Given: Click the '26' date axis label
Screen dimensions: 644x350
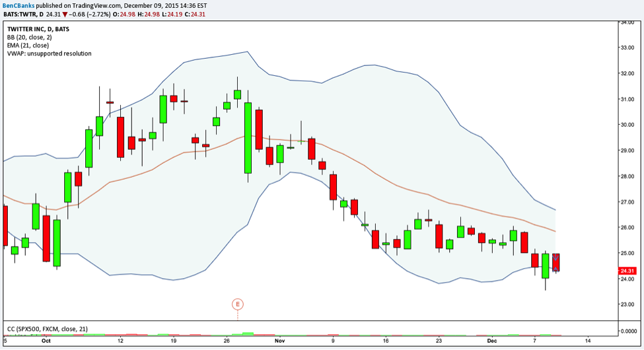Looking at the screenshot, I should click(227, 341).
